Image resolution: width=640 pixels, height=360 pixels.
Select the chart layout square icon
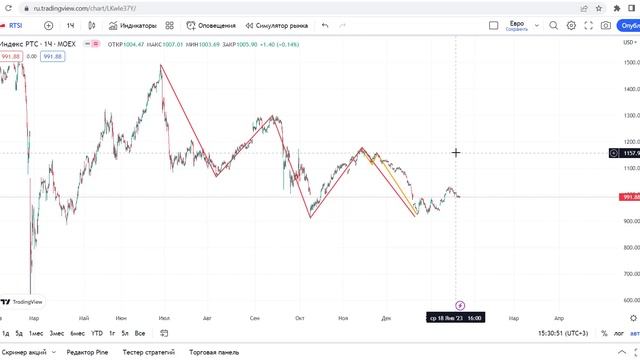pos(493,26)
